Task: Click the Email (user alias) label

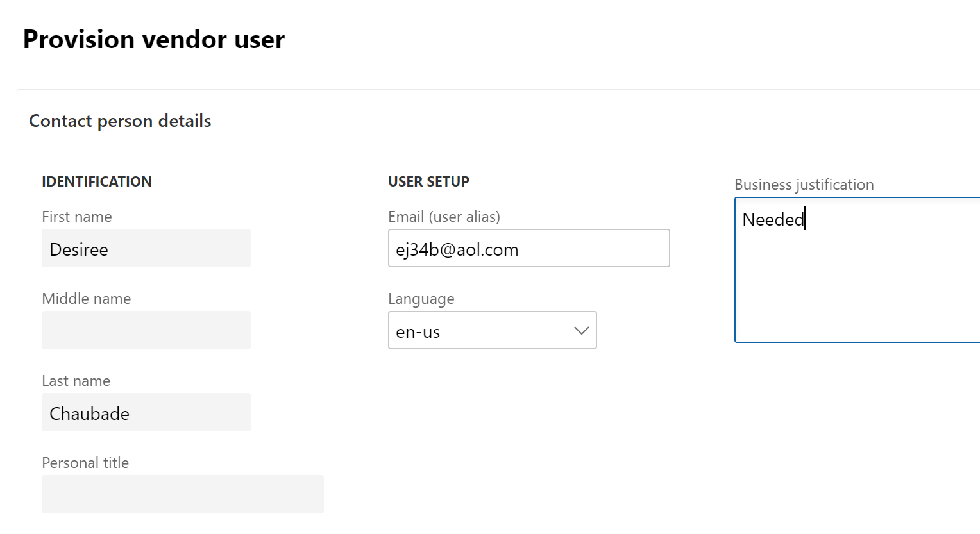Action: click(x=444, y=217)
